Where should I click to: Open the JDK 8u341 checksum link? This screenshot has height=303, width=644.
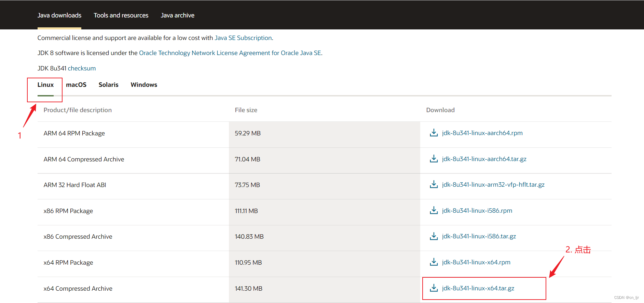[x=82, y=68]
